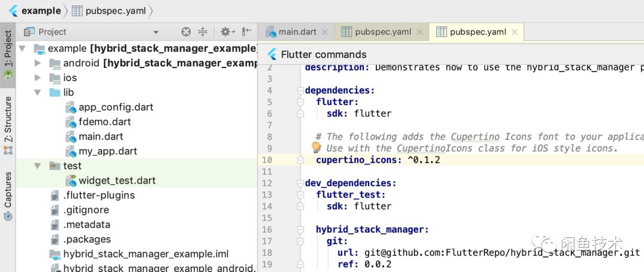Select main.dart in the project tree
This screenshot has height=272, width=644.
coord(101,137)
